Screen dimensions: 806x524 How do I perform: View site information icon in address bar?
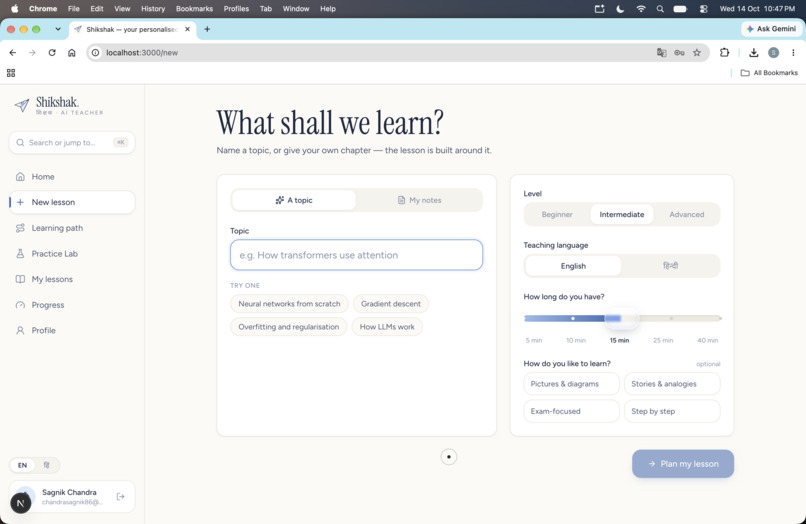click(x=96, y=52)
